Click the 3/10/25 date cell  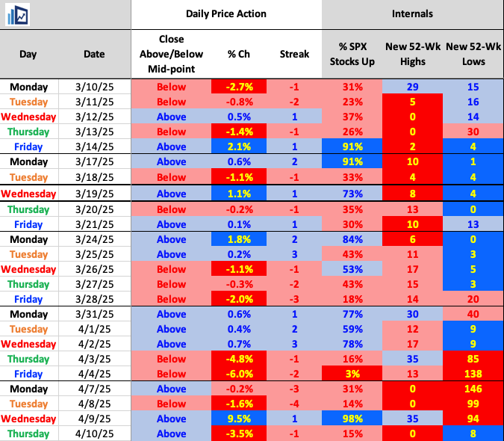95,87
